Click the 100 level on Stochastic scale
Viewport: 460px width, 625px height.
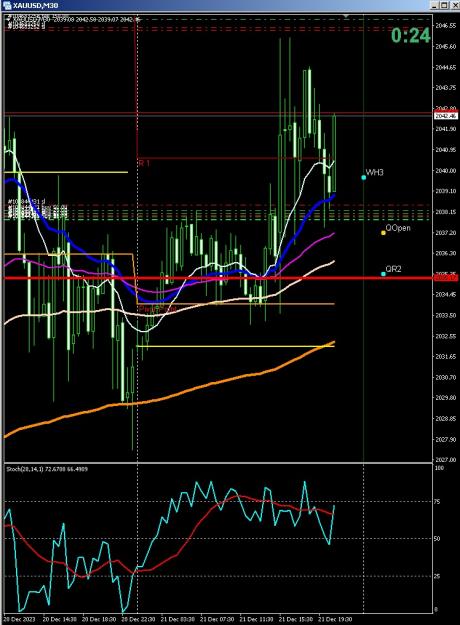point(439,468)
